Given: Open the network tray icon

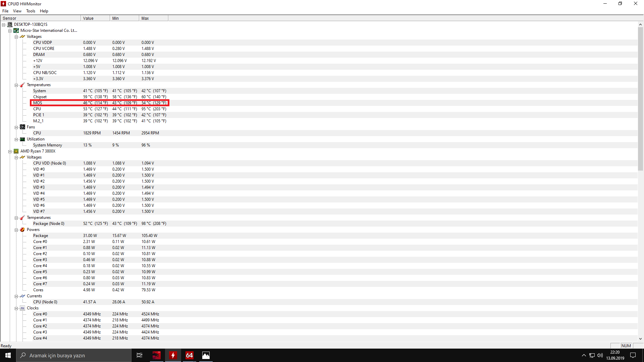Looking at the screenshot, I should [592, 355].
